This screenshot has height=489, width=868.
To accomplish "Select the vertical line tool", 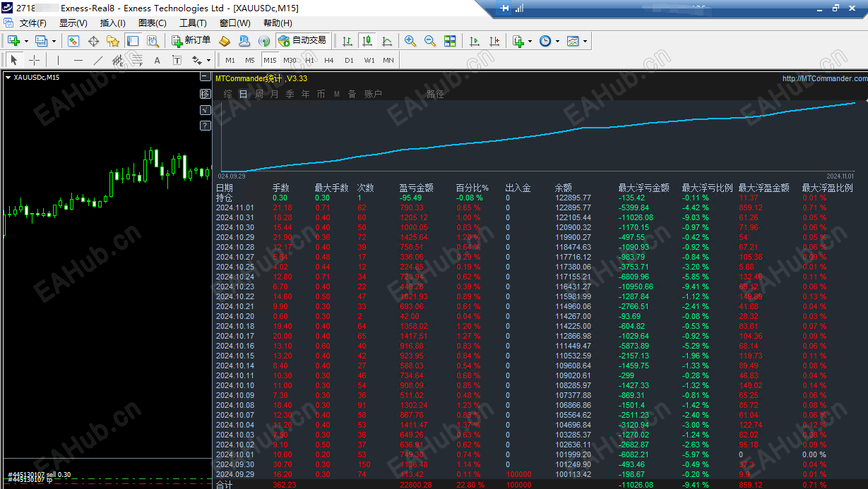I will 58,60.
